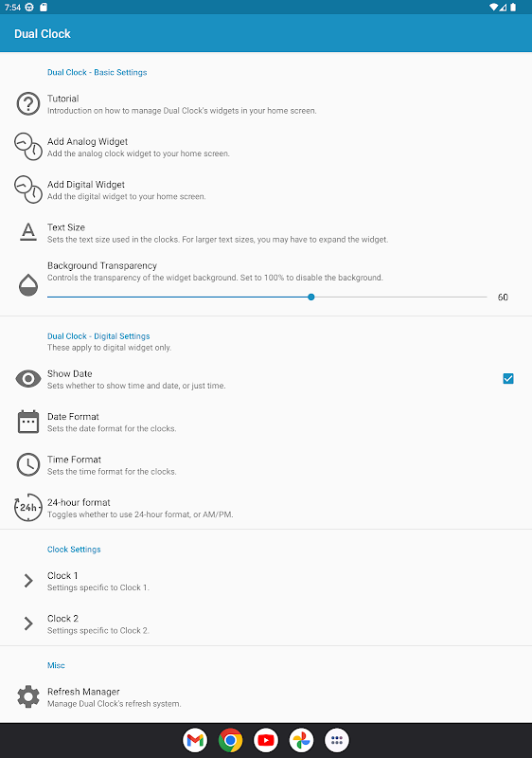Expand Clock 1 settings chevron

pyautogui.click(x=28, y=581)
